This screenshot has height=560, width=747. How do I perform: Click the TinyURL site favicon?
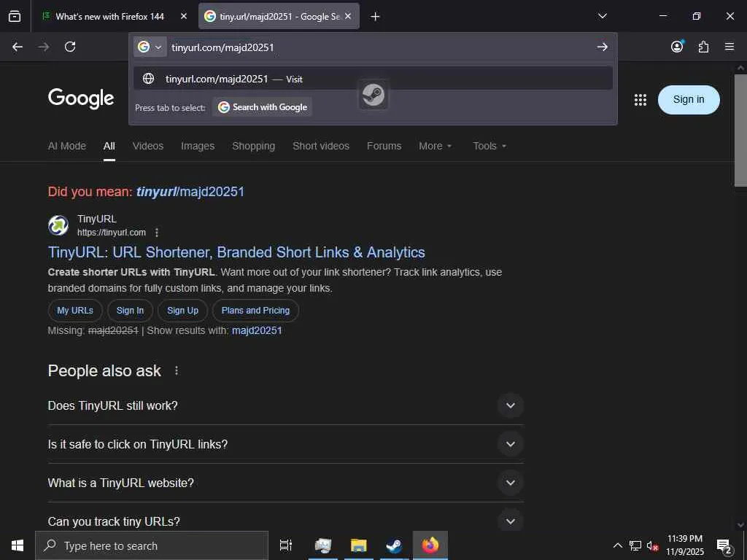pos(58,225)
